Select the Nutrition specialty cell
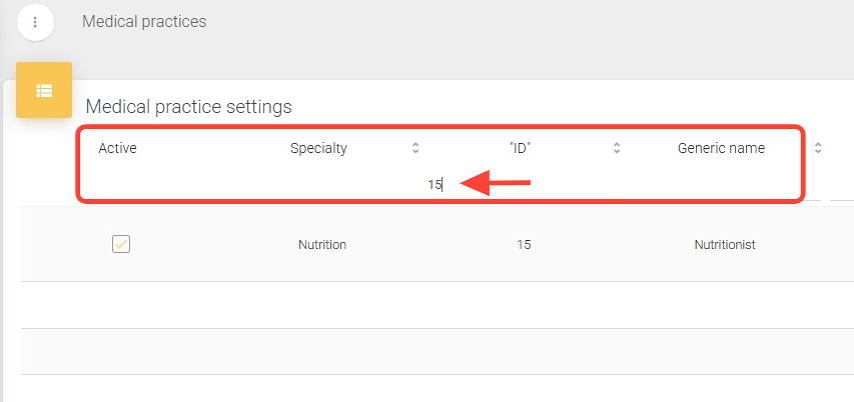 tap(322, 245)
